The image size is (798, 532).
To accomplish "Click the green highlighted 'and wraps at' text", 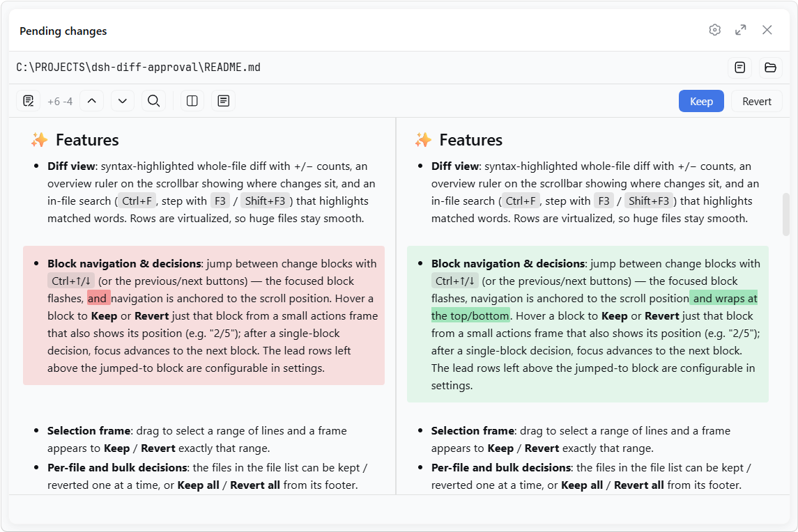I will [723, 298].
